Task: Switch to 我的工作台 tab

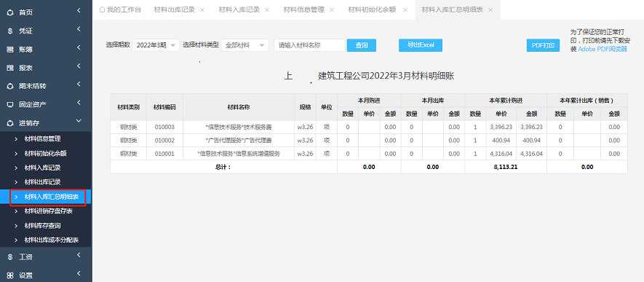Action: [120, 10]
